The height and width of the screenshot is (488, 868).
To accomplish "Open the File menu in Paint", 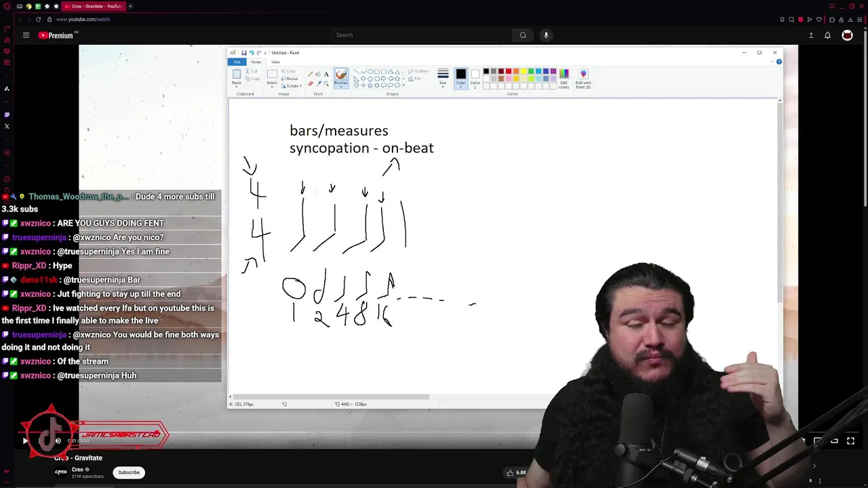I will pos(237,62).
